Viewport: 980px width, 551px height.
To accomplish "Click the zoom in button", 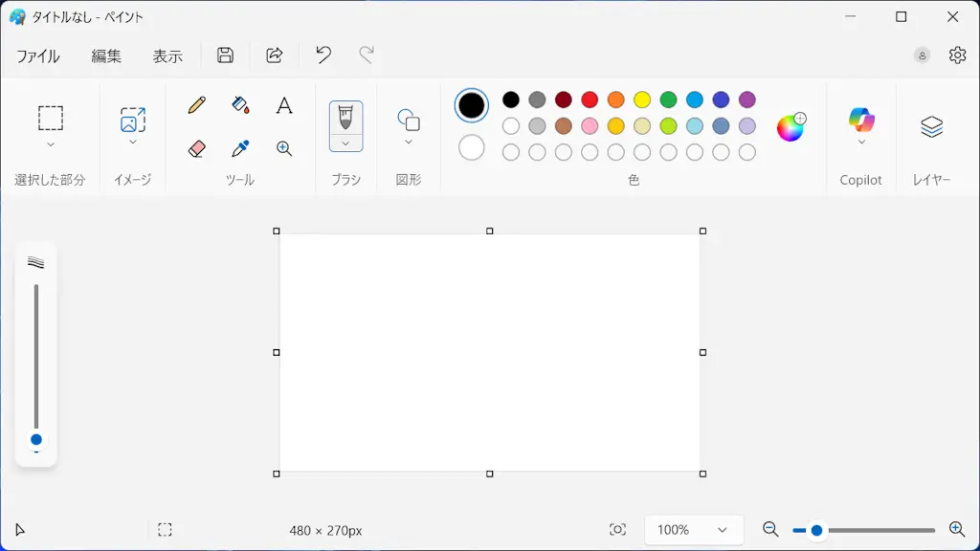I will [956, 530].
